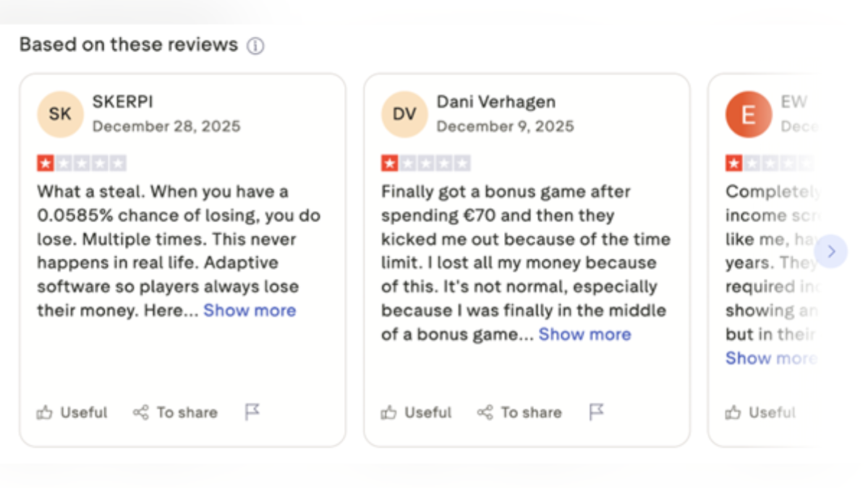Mark Dani Verhagen's review as Useful
This screenshot has width=868, height=488.
coord(417,413)
